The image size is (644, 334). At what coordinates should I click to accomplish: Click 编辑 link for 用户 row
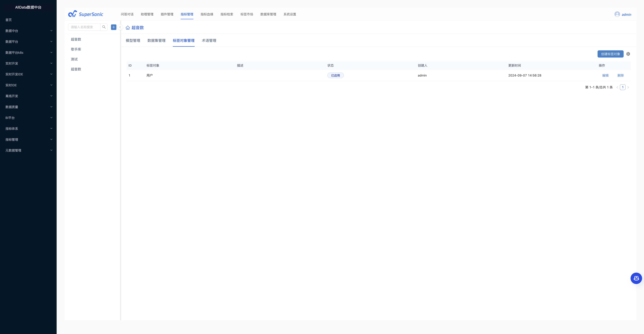pos(605,75)
